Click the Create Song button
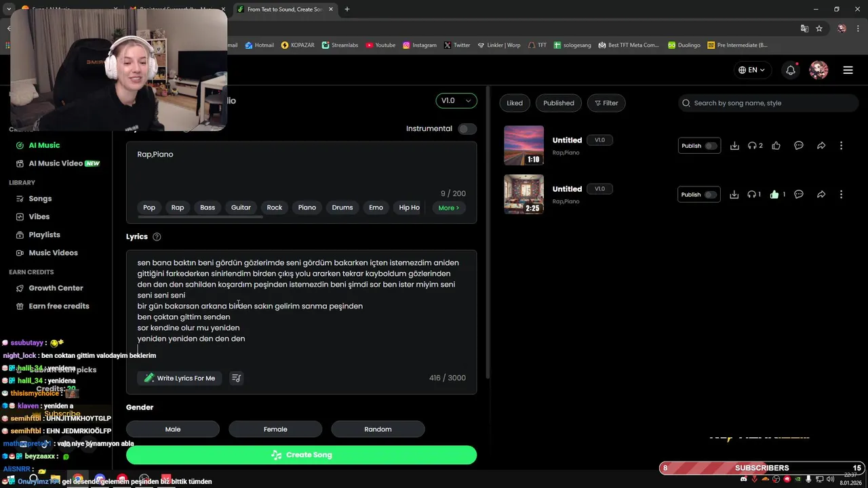Screen dimensions: 868x488 301,455
